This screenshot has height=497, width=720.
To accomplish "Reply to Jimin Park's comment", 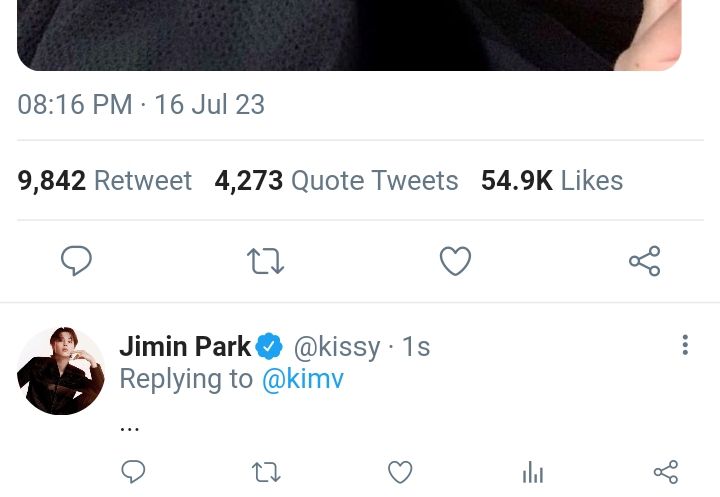I will click(x=133, y=472).
